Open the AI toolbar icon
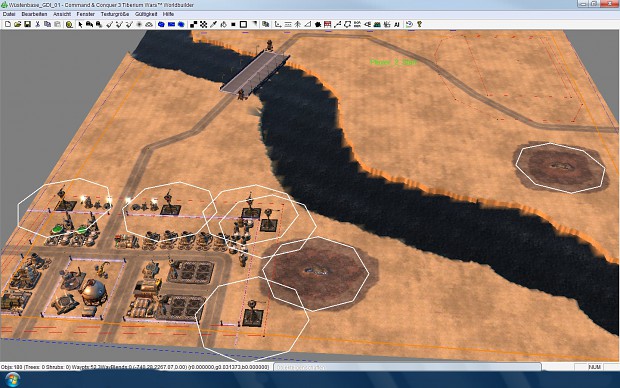The height and width of the screenshot is (388, 620). tap(397, 25)
